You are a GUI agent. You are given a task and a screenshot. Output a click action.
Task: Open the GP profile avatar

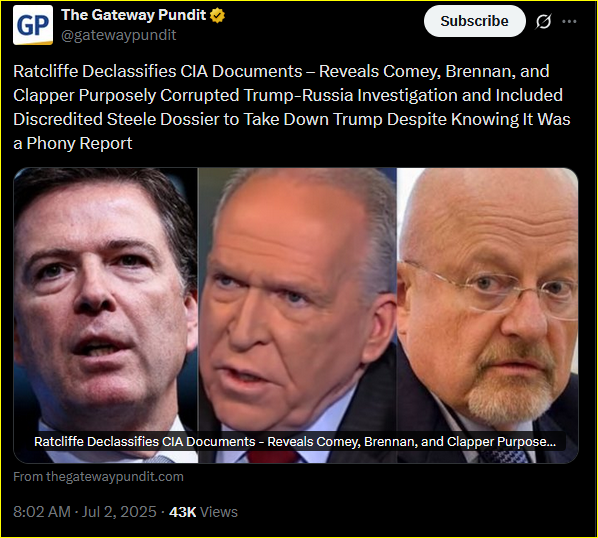33,25
